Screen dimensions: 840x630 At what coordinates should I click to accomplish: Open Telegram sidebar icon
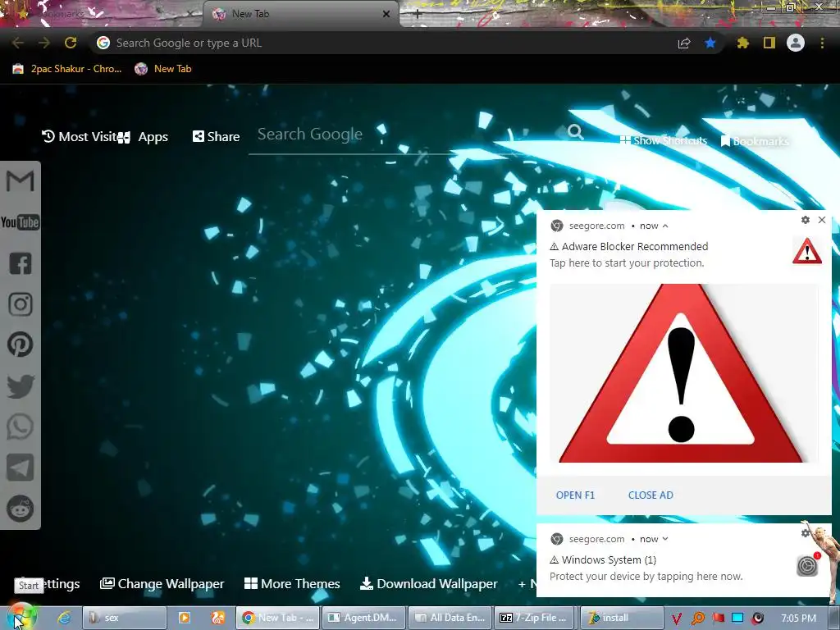(21, 468)
